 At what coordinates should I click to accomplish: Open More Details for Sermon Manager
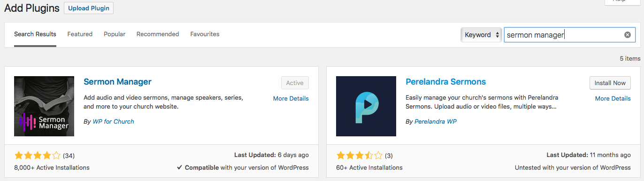291,98
